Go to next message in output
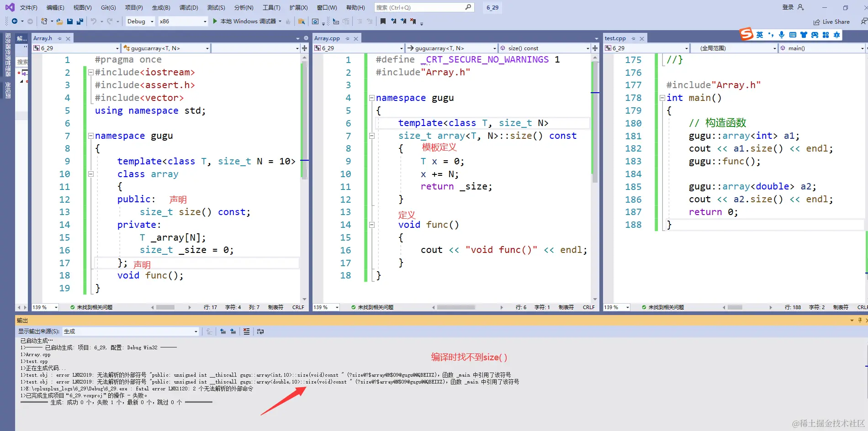The image size is (868, 431). click(233, 331)
